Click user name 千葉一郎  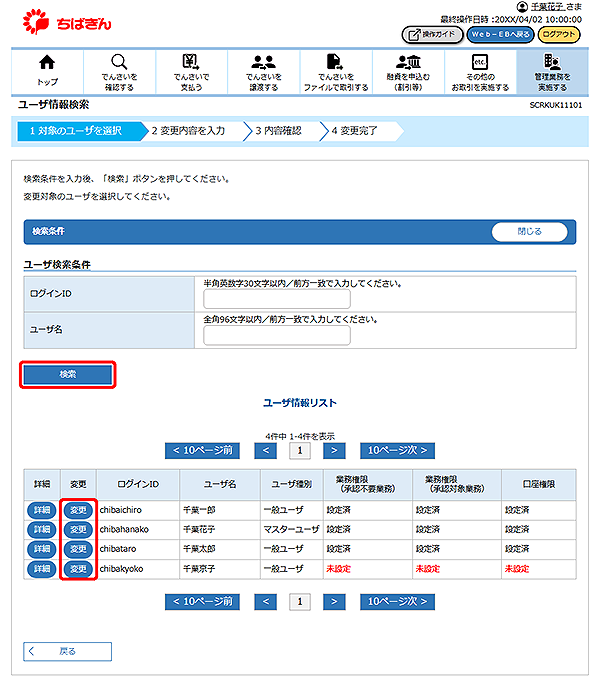(199, 510)
